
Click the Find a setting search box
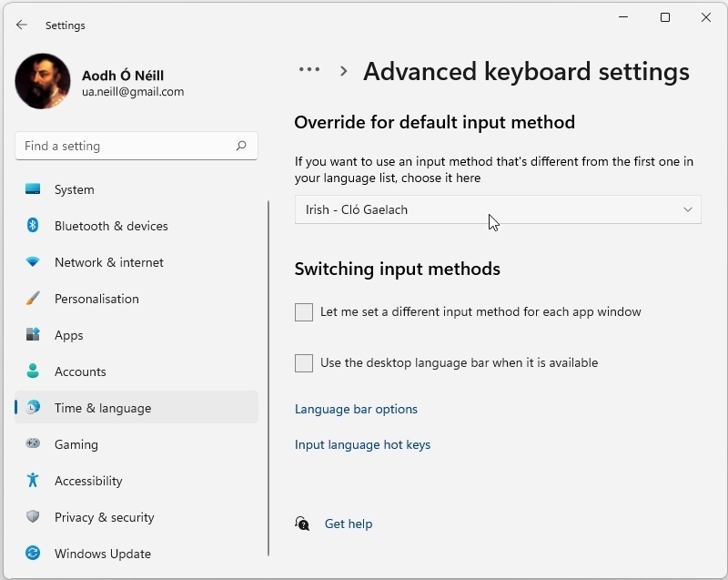pyautogui.click(x=127, y=146)
